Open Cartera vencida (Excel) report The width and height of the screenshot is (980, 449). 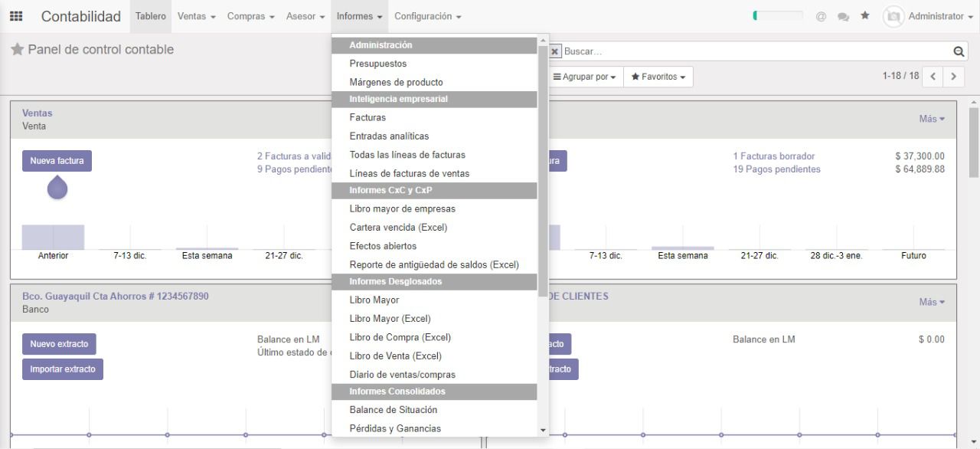tap(398, 228)
